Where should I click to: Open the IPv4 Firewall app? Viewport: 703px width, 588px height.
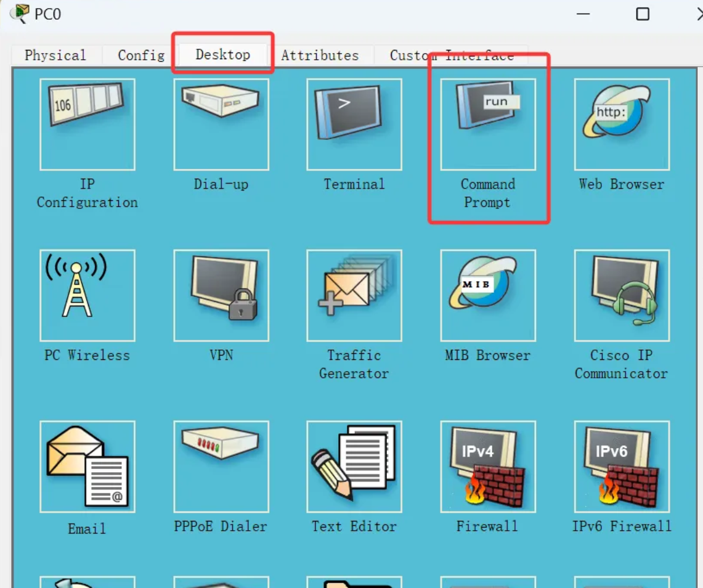488,467
